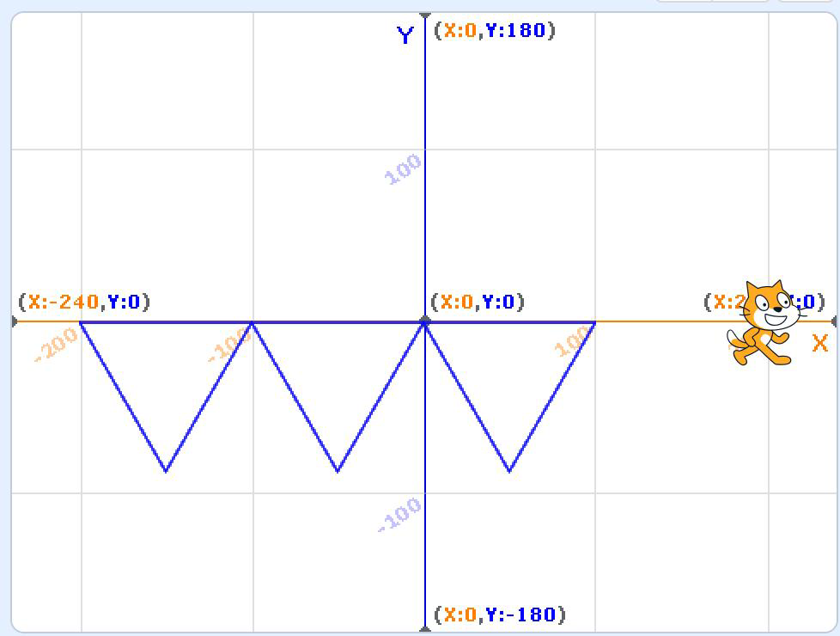This screenshot has width=840, height=636.
Task: Click the arrowhead at top of Y axis
Action: (425, 16)
